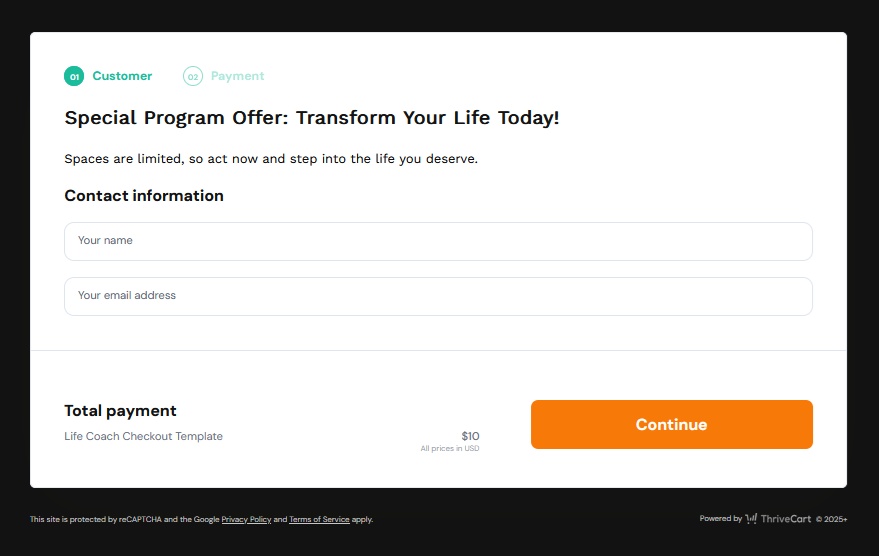The image size is (879, 556).
Task: Click the Total payment heading
Action: [120, 411]
